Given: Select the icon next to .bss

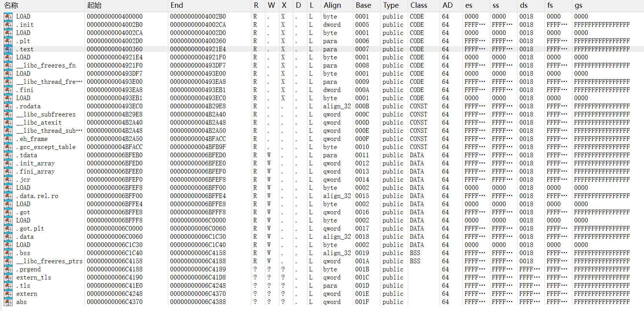Looking at the screenshot, I should 8,253.
